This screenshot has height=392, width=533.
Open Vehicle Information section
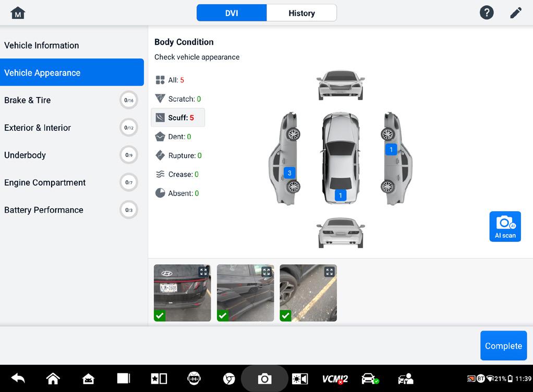(72, 45)
